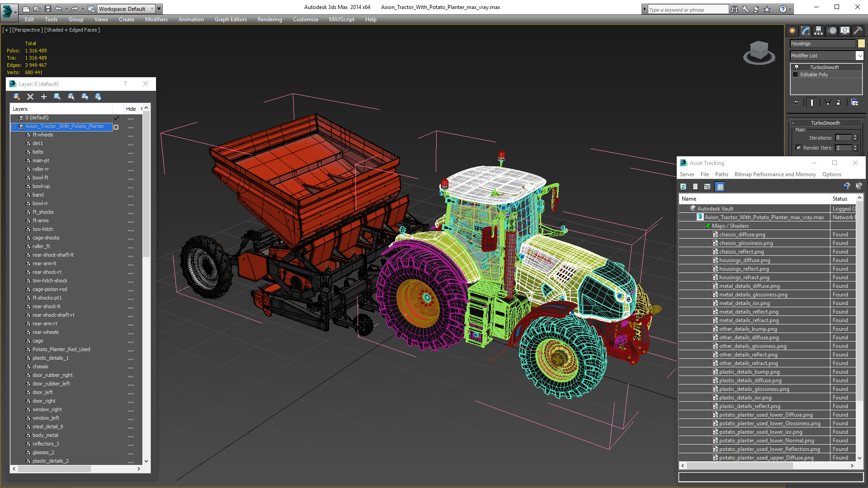Screen dimensions: 868x488
Task: Collapse Axion_Tractor_With_Potato_Planter layer tree
Action: pos(14,127)
